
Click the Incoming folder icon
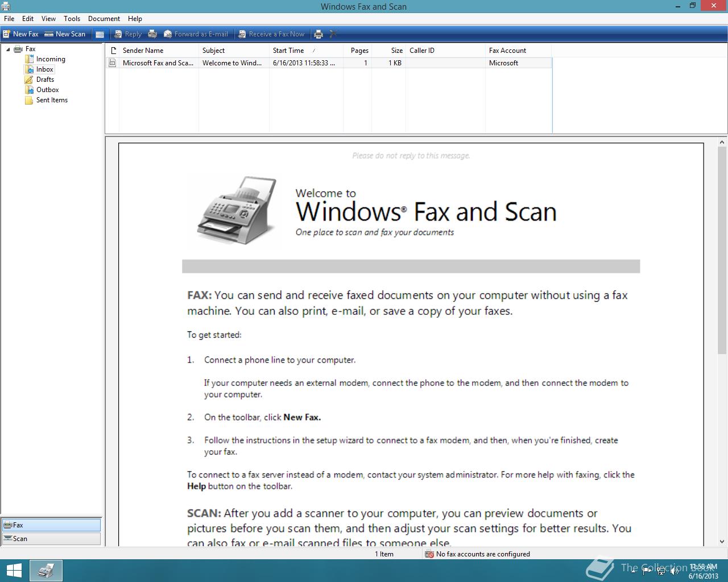(29, 59)
